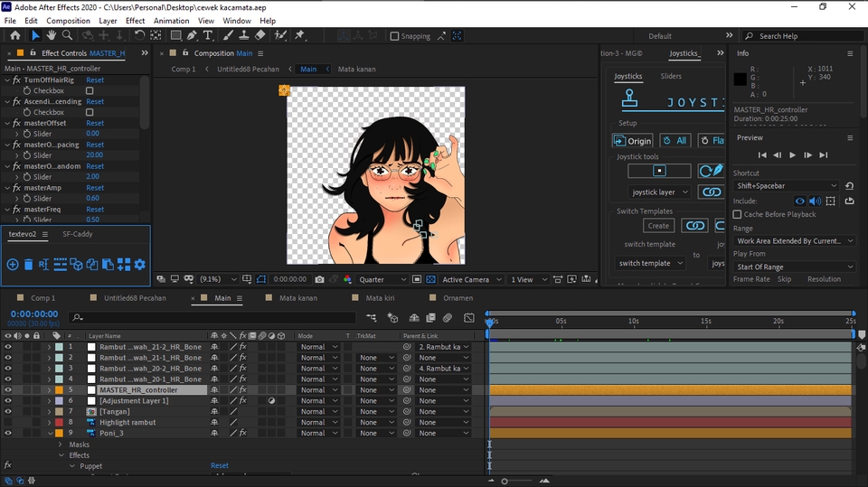
Task: Select the Pen tool
Action: 192,35
